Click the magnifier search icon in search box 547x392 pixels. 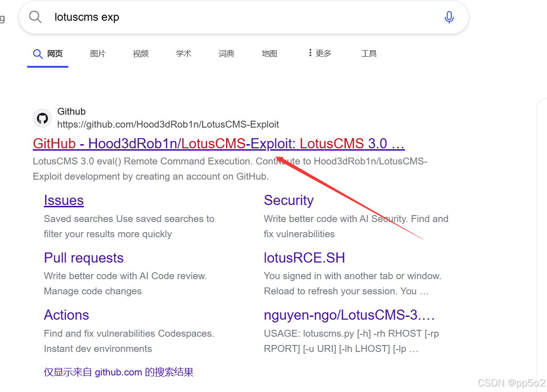click(35, 17)
